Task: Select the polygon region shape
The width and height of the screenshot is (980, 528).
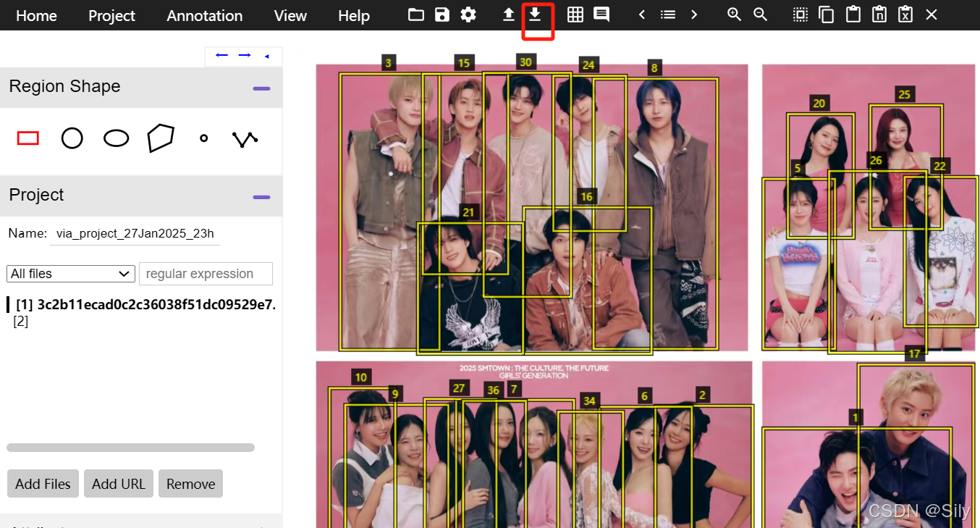Action: pyautogui.click(x=161, y=138)
